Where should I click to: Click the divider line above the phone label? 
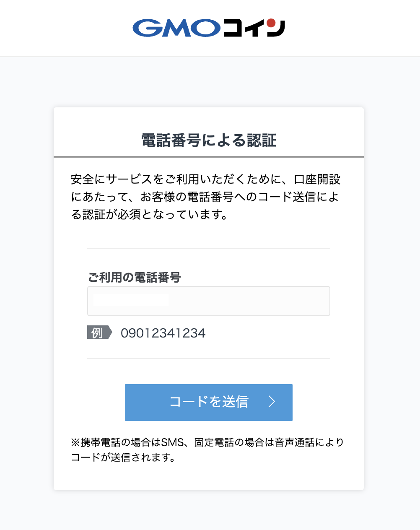point(209,249)
